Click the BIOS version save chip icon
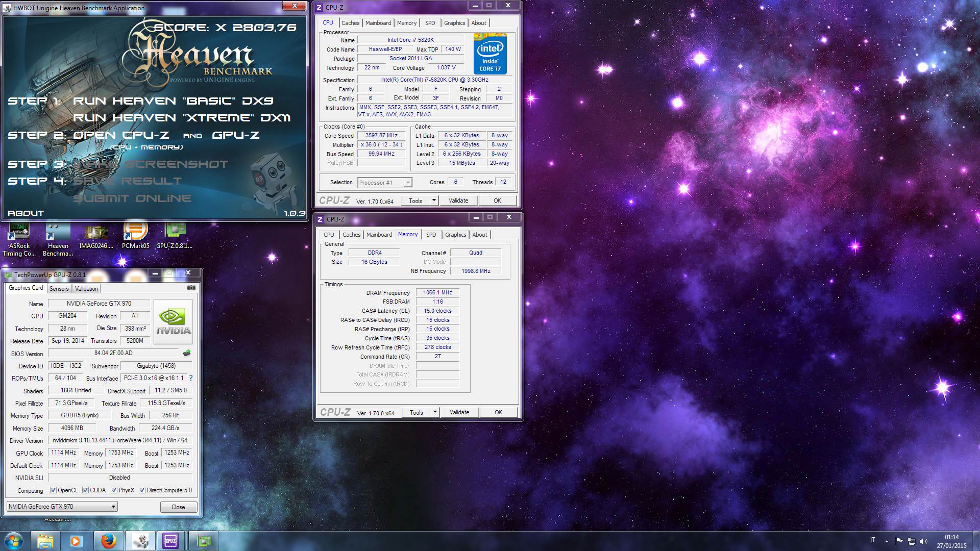 (187, 353)
